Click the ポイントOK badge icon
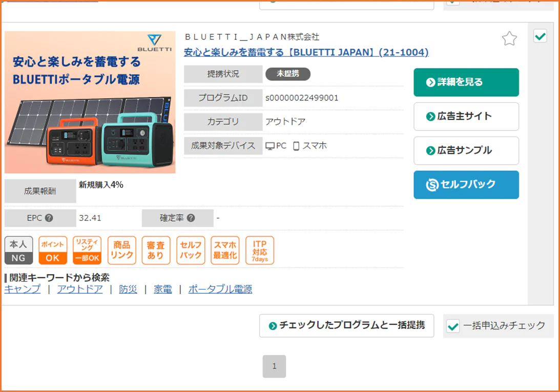This screenshot has height=392, width=560. click(52, 250)
